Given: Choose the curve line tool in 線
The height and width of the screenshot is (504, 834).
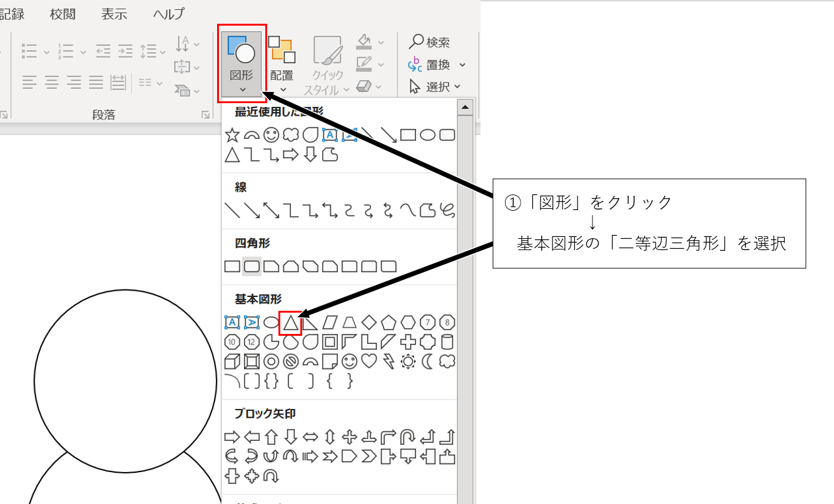Looking at the screenshot, I should click(x=408, y=210).
